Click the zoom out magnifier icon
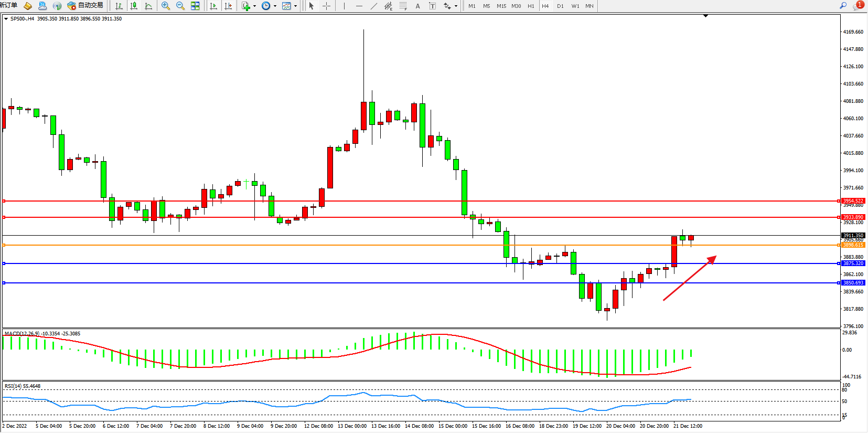Image resolution: width=868 pixels, height=433 pixels. pos(180,6)
